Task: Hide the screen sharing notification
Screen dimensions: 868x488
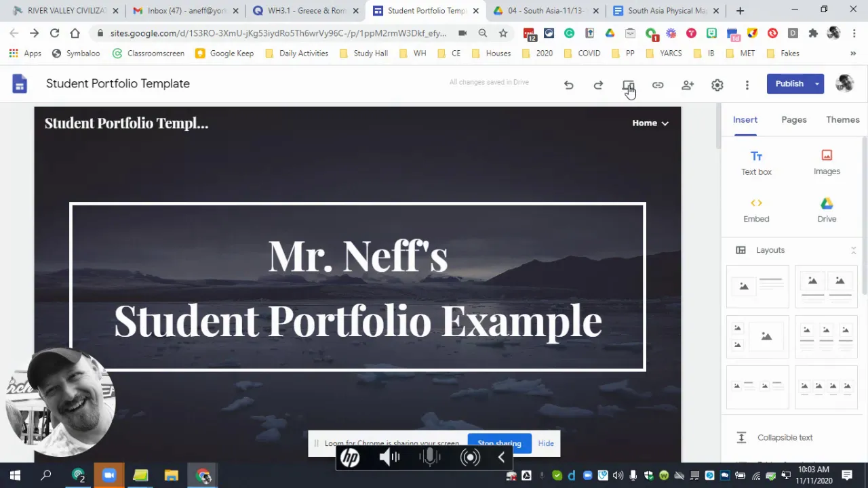Action: pyautogui.click(x=546, y=443)
